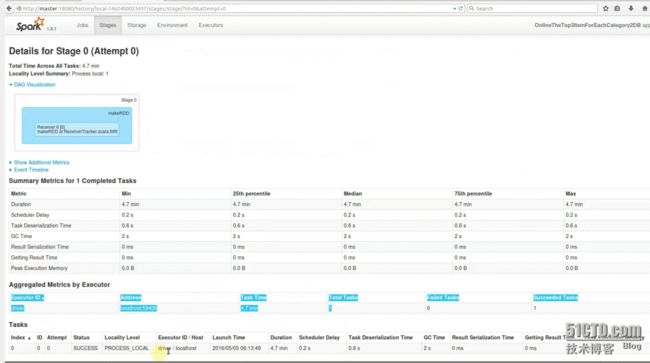Sort tasks table by Duration column

tap(281, 338)
